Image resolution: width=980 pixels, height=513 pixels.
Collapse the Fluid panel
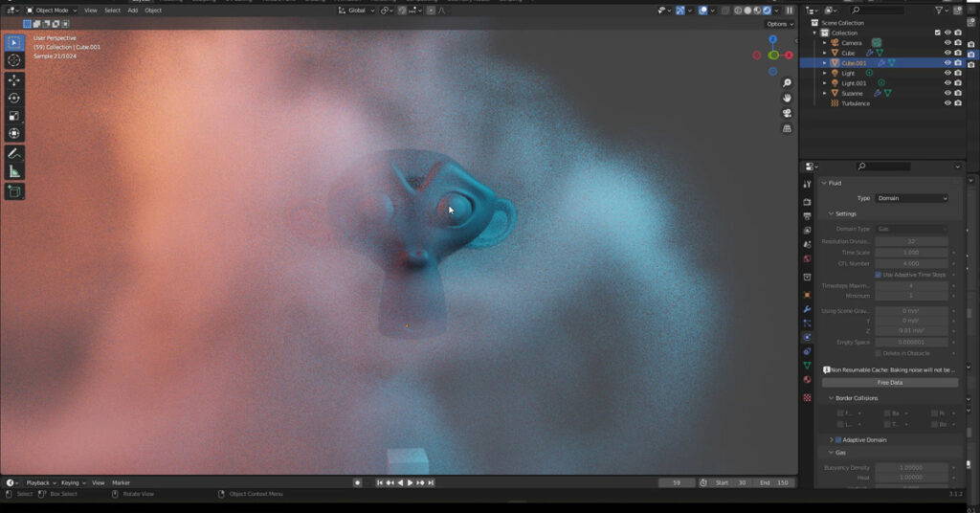pyautogui.click(x=824, y=183)
